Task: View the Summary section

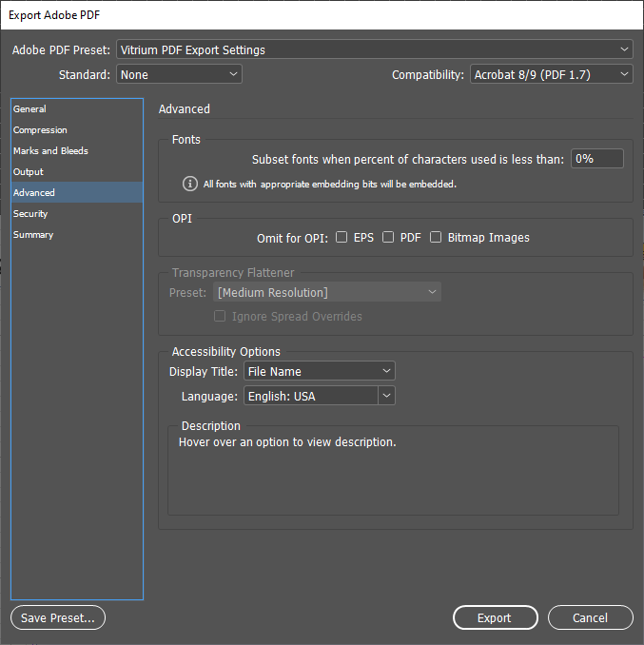Action: [x=77, y=234]
